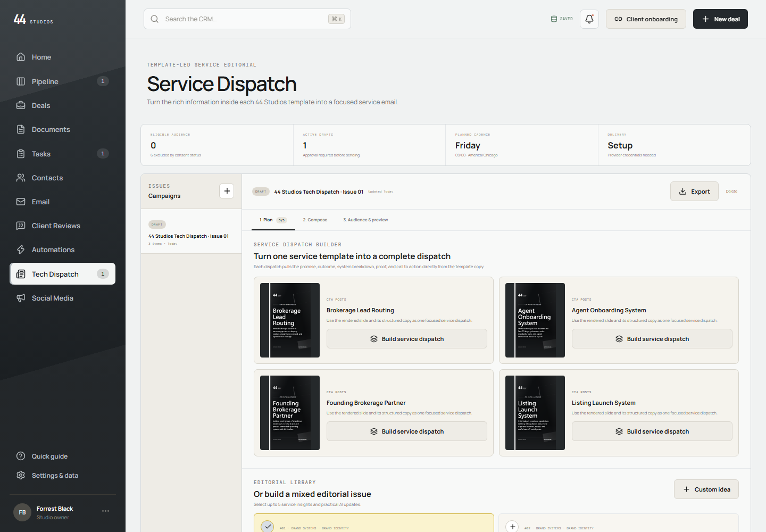Open Automations from the sidebar
The height and width of the screenshot is (532, 766).
[62, 250]
